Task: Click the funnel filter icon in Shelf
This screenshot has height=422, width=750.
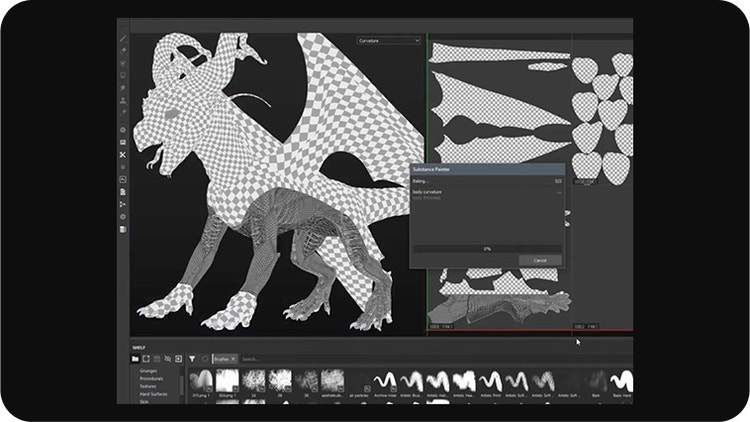Action: (191, 358)
